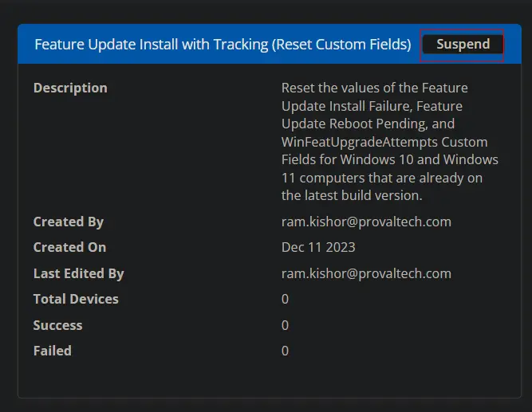Click 'Reset Custom Fields' in the header title
532x412 pixels.
pos(343,45)
